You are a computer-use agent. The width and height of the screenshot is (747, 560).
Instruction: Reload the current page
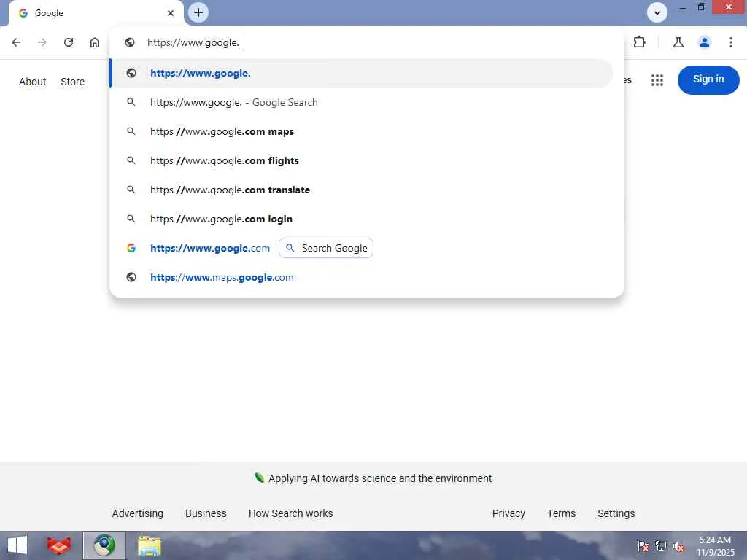click(69, 42)
